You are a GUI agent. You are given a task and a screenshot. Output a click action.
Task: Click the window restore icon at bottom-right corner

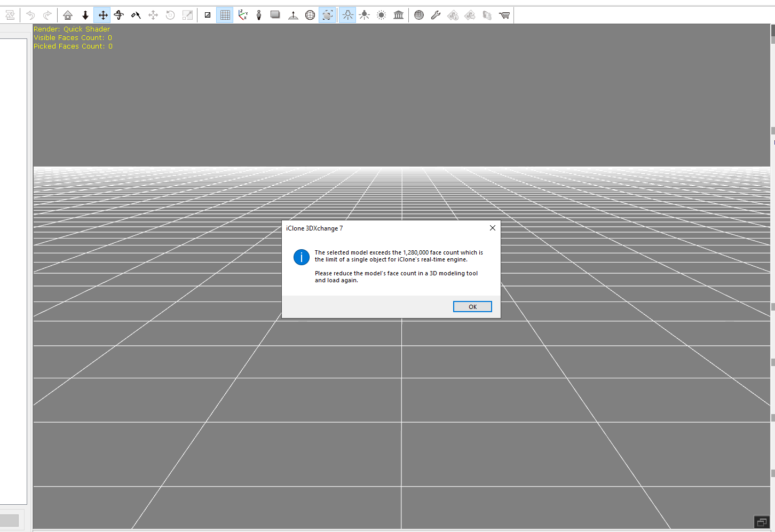[x=762, y=522]
